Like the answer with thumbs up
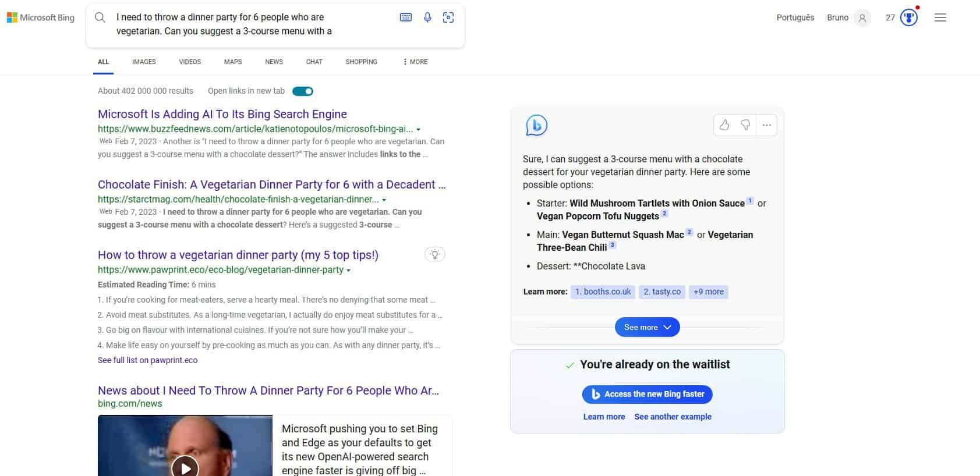Image resolution: width=980 pixels, height=476 pixels. [724, 125]
